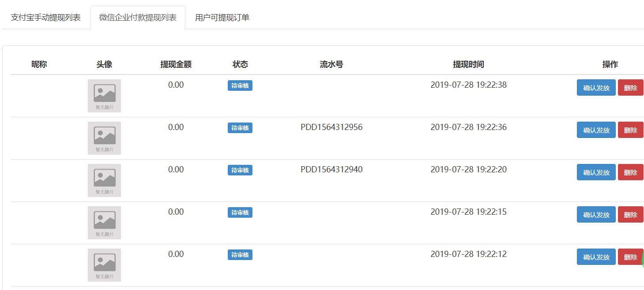This screenshot has width=644, height=290.
Task: Click avatar image in the 19:22:15 row
Action: (104, 223)
